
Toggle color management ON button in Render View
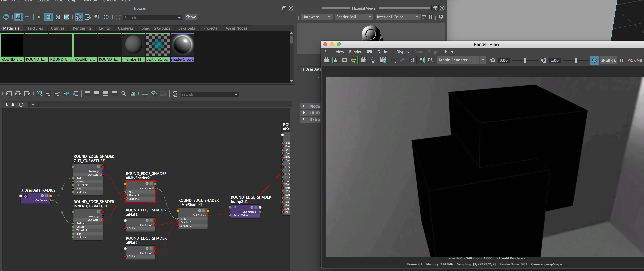[x=594, y=60]
